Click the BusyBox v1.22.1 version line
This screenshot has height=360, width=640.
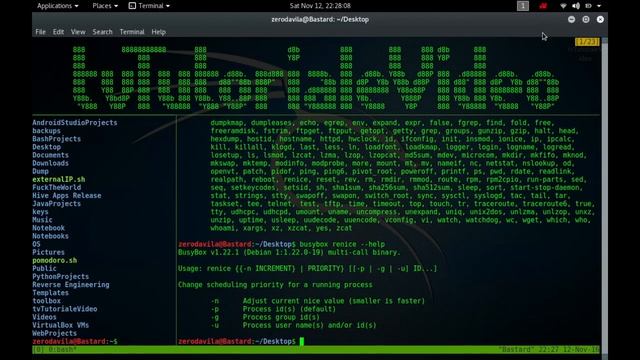click(289, 252)
